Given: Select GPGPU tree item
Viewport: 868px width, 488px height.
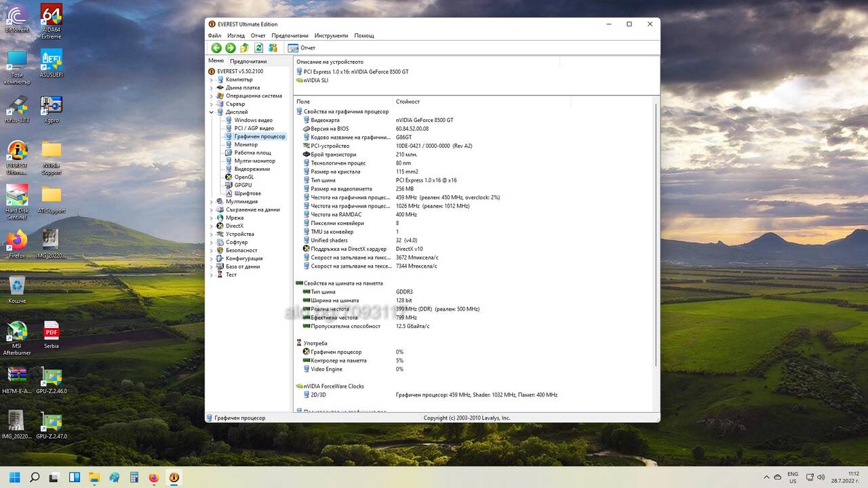Looking at the screenshot, I should [x=243, y=185].
